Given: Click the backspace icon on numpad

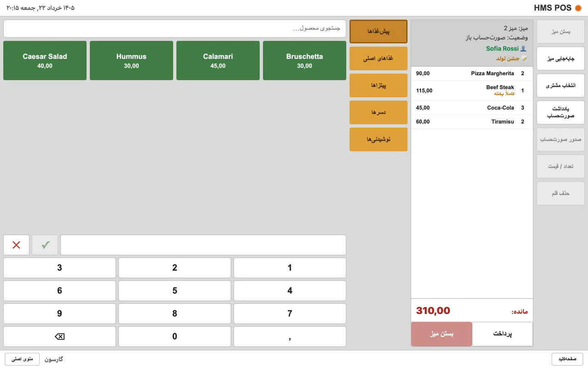Looking at the screenshot, I should [x=60, y=337].
